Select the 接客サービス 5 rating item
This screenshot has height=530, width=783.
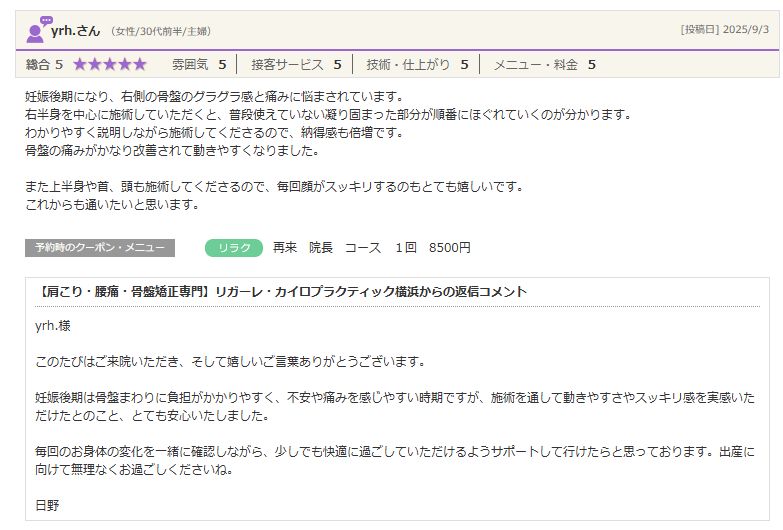[x=296, y=65]
